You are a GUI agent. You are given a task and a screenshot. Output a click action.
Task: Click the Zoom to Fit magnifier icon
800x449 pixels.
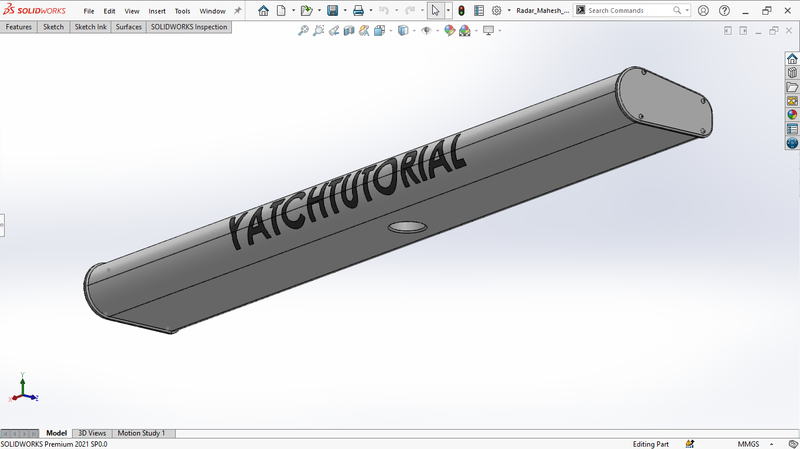[303, 31]
